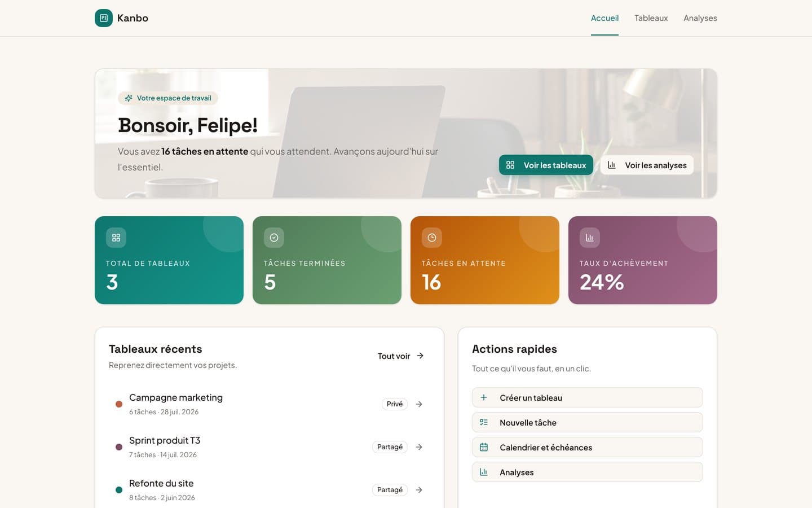Click the Tout voir link
The height and width of the screenshot is (508, 812).
click(400, 356)
